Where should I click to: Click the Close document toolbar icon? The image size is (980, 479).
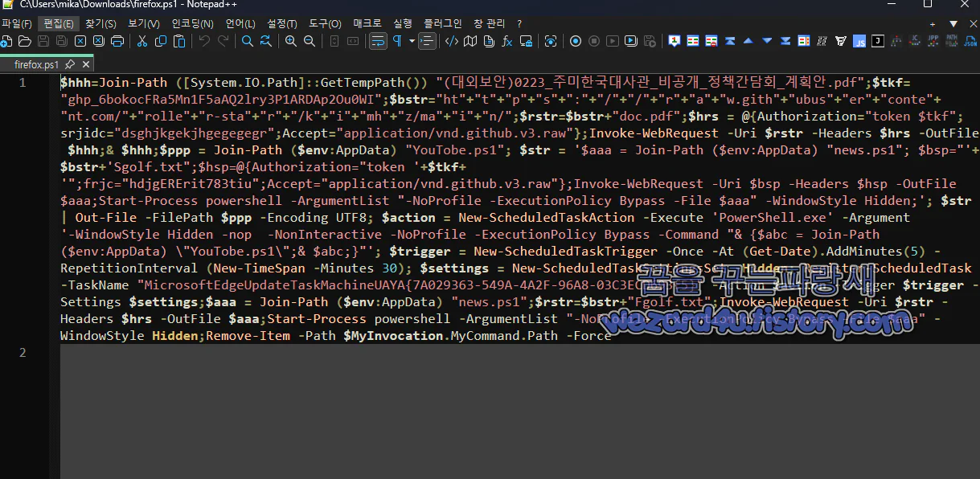pyautogui.click(x=80, y=41)
